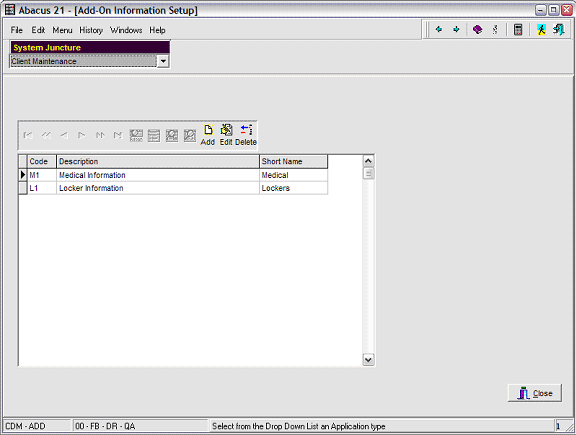
Task: Click the back arrow toolbar icon
Action: pyautogui.click(x=439, y=29)
